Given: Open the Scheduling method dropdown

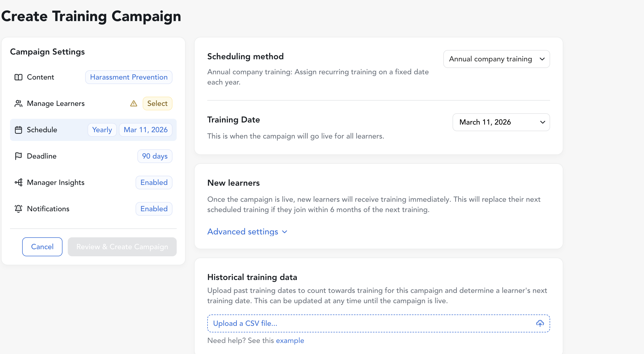Looking at the screenshot, I should tap(496, 59).
